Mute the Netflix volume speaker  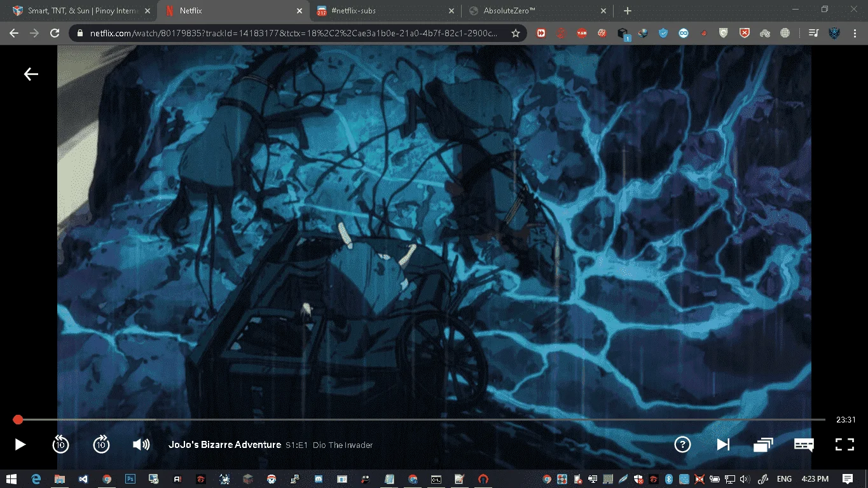[x=141, y=445]
